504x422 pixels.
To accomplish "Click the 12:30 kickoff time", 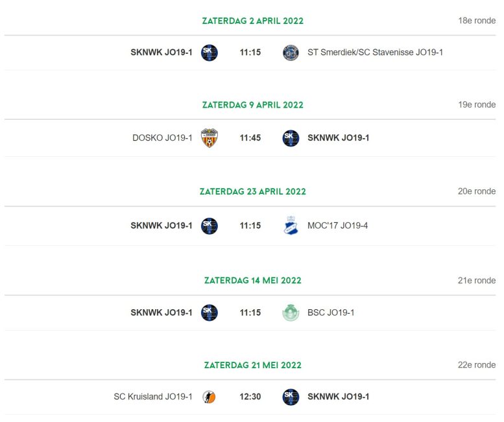I will tap(250, 397).
